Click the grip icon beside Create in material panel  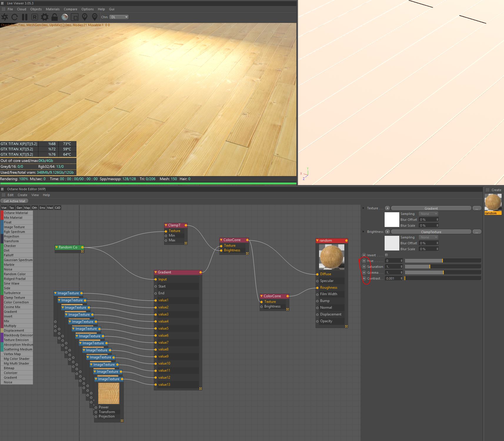tap(487, 190)
